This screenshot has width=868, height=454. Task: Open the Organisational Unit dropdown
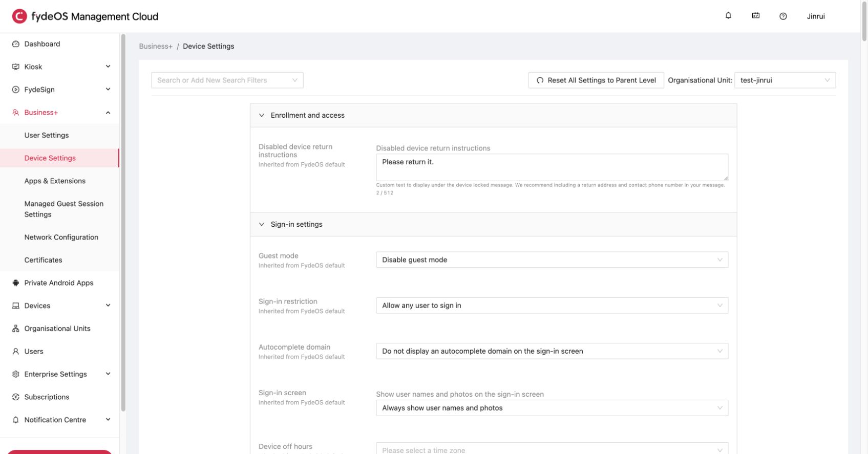coord(785,80)
